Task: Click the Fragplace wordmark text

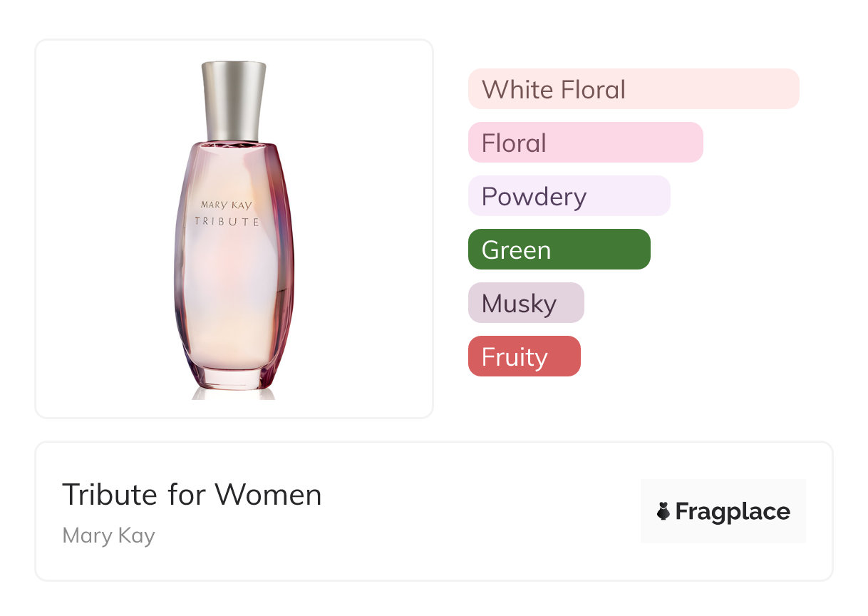Action: 733,511
